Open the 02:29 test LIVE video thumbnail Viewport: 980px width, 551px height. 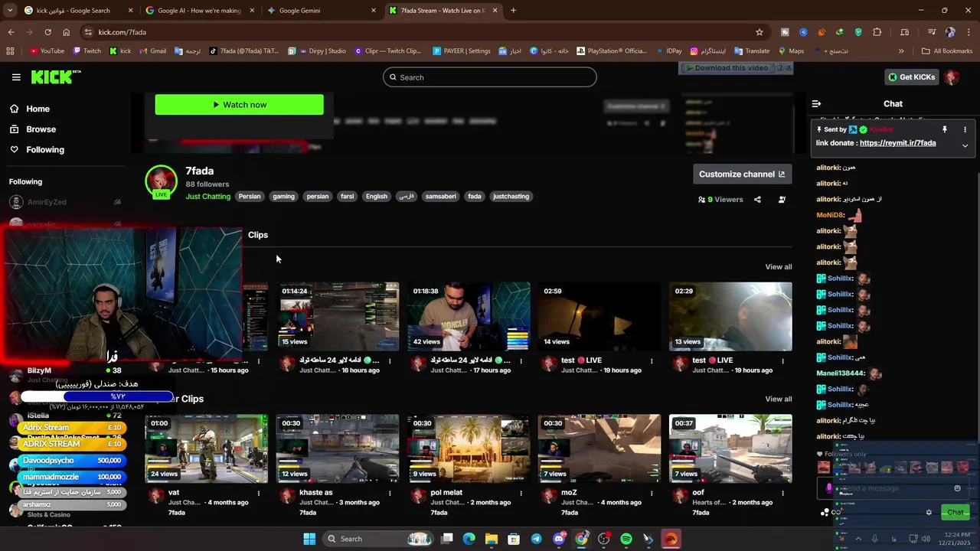pyautogui.click(x=730, y=317)
